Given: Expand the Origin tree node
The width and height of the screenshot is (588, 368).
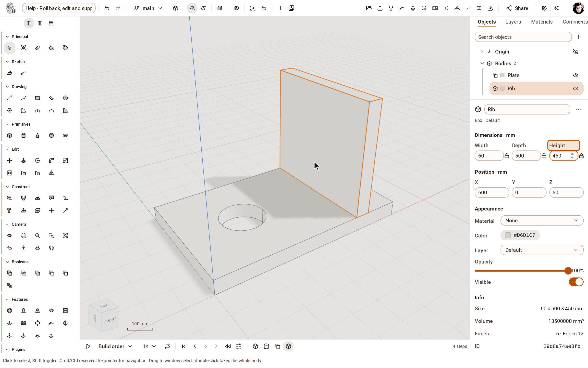Looking at the screenshot, I should pos(482,52).
